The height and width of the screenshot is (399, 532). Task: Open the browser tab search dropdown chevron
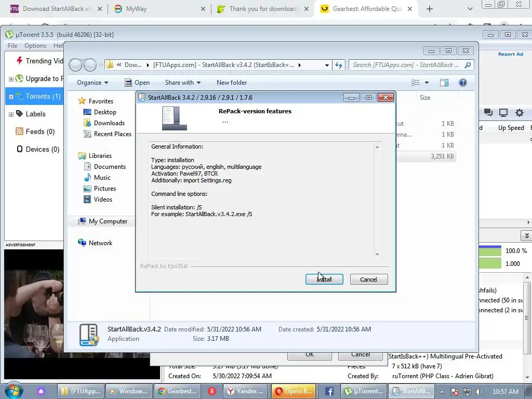(470, 9)
